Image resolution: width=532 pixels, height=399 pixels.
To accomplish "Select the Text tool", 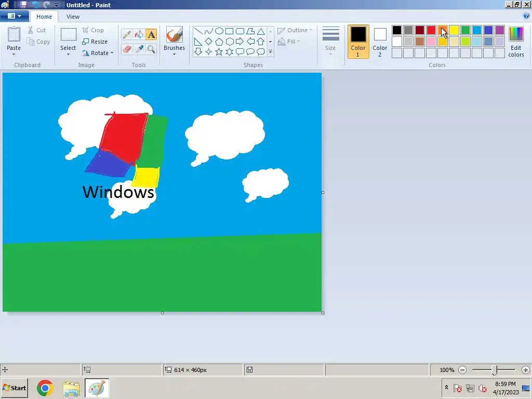I will 151,34.
